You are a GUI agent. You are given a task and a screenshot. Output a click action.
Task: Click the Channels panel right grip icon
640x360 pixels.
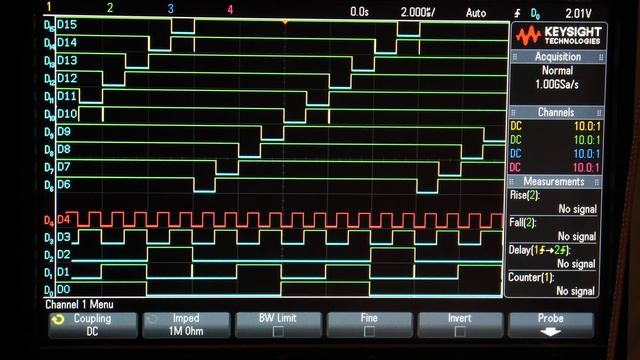tap(599, 113)
